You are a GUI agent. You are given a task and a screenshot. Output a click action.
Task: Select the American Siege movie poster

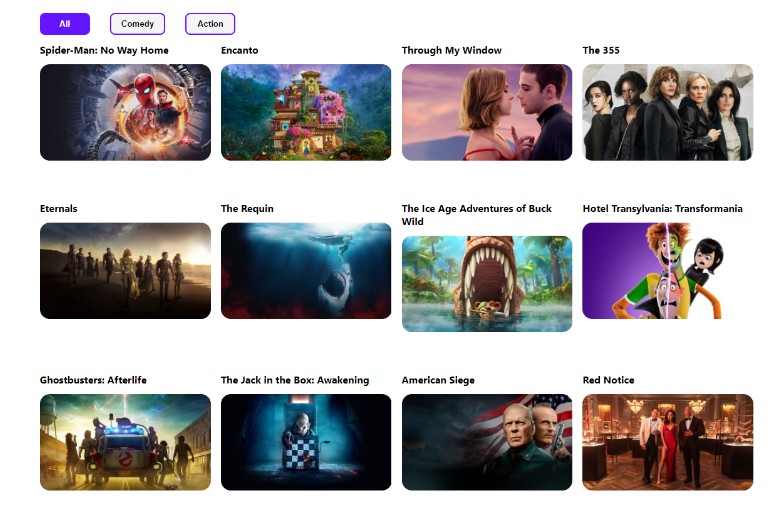pyautogui.click(x=487, y=442)
